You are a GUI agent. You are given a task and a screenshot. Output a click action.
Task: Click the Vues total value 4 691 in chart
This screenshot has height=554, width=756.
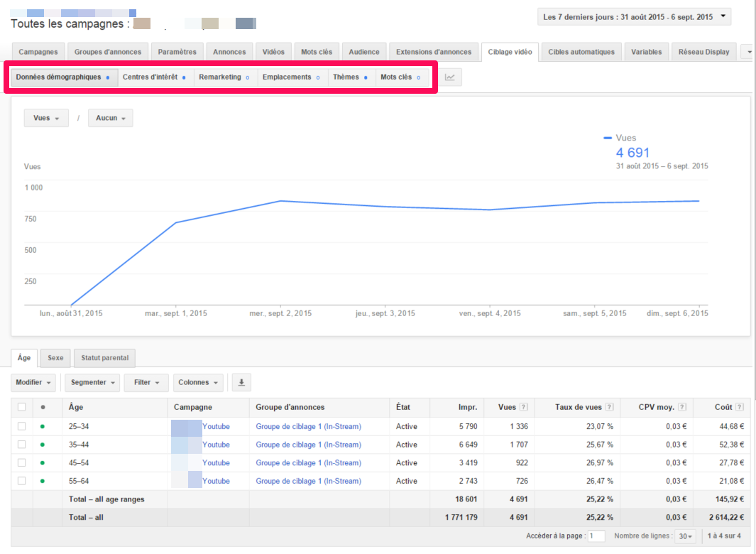click(x=632, y=153)
